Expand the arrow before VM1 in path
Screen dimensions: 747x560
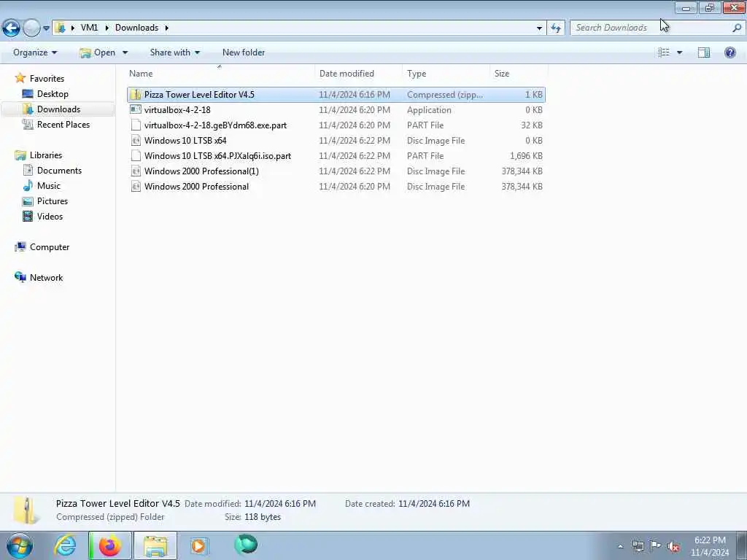tap(72, 28)
